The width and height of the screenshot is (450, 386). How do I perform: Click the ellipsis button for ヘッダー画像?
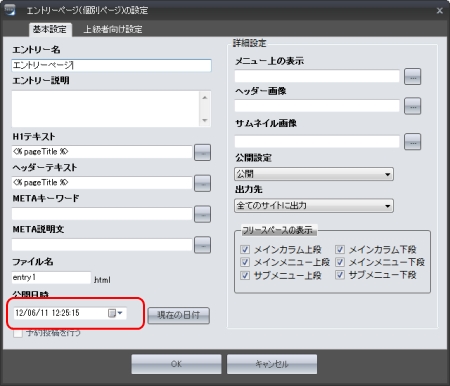413,106
